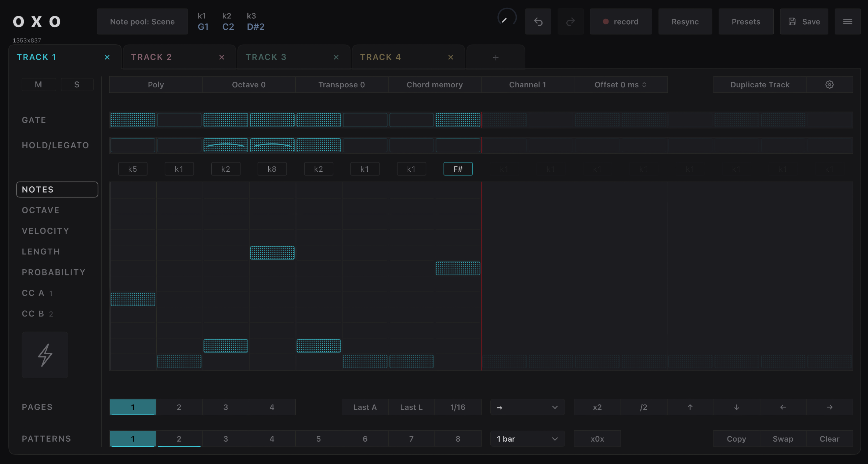Click k3 D#2 note pool key
This screenshot has width=868, height=464.
(x=255, y=22)
